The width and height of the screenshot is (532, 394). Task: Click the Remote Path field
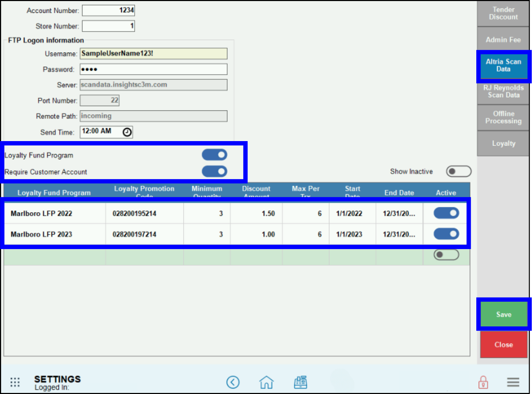[x=154, y=116]
